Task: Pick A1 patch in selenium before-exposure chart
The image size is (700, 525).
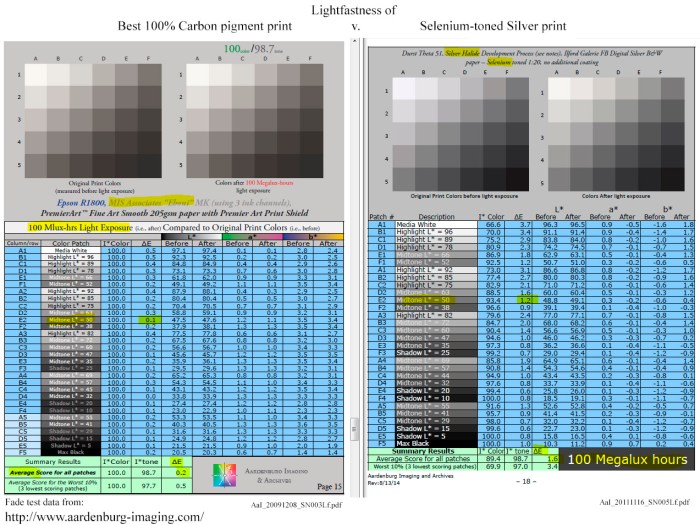Action: [x=406, y=90]
